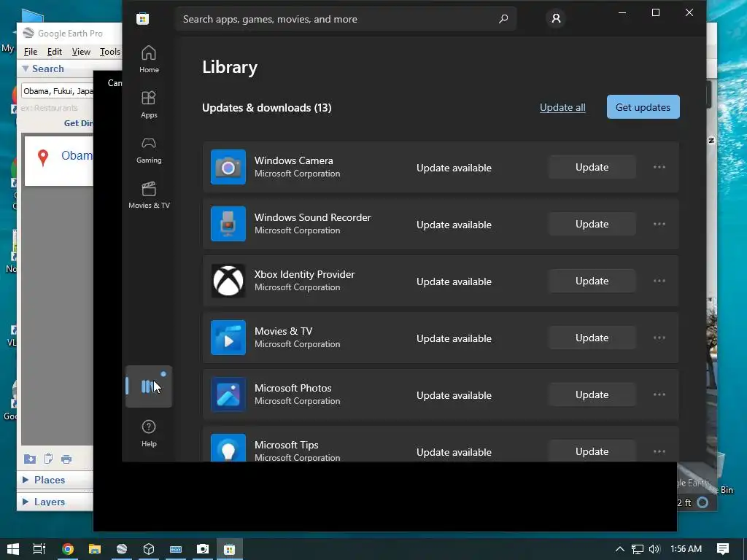Open the user account profile icon

555,18
